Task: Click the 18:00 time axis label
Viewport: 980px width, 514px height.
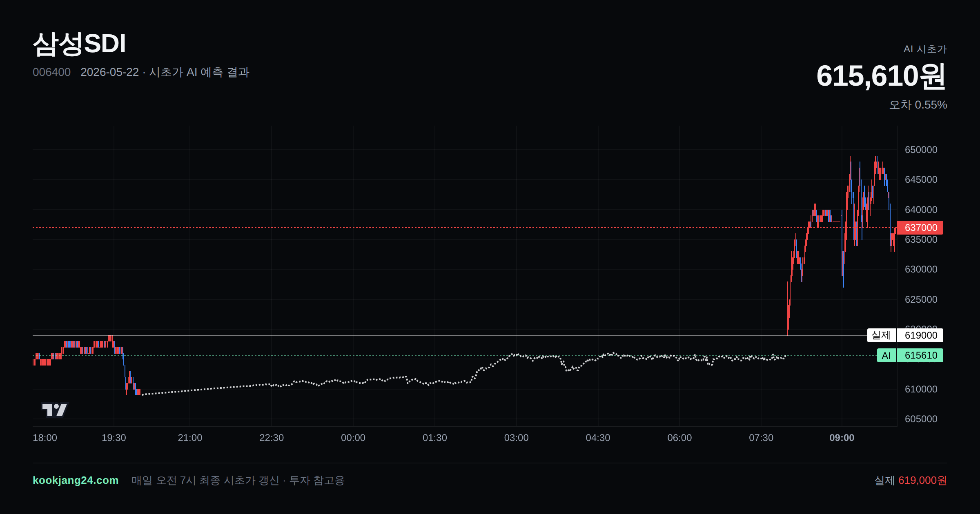Action: (45, 438)
